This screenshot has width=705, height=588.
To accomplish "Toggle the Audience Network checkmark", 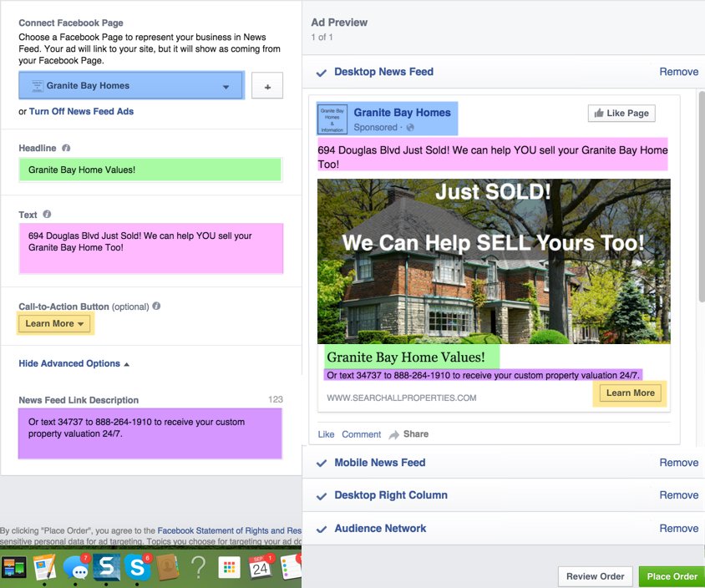I will [x=321, y=529].
